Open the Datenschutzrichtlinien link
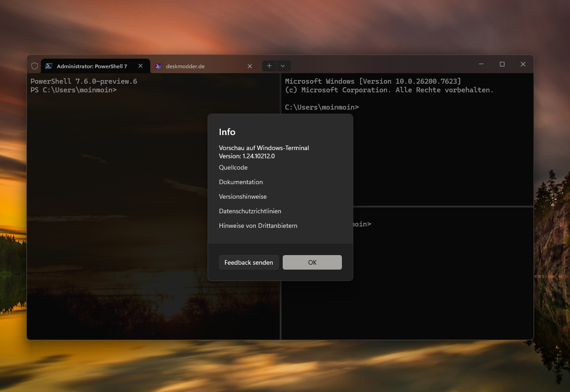Viewport: 570px width, 392px height. click(250, 211)
